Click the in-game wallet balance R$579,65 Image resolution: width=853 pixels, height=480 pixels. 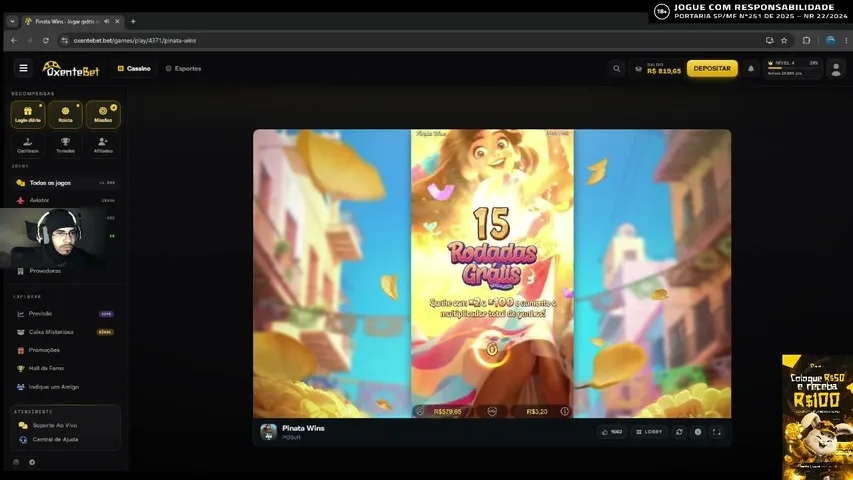pyautogui.click(x=447, y=411)
